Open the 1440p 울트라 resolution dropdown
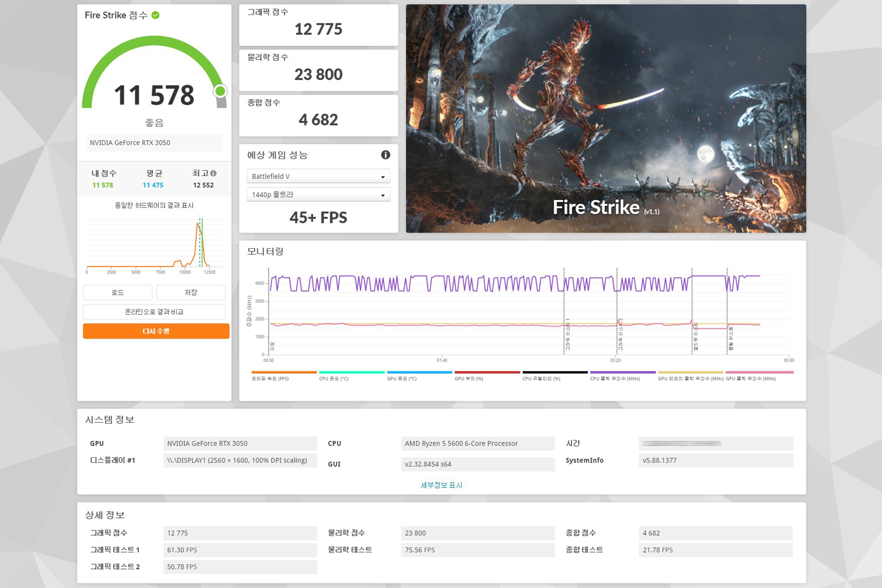Screen dimensions: 882x588 tap(318, 194)
